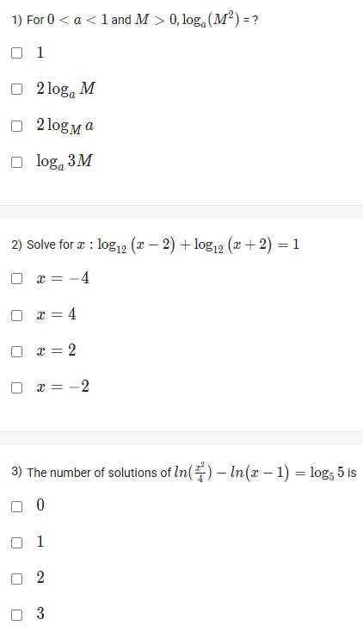Click the question 1 prompt about log_a(M²)
The height and width of the screenshot is (644, 363).
coord(135,20)
